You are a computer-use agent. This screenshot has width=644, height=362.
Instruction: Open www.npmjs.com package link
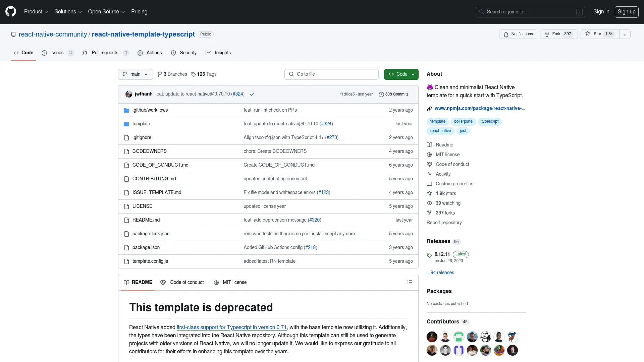[479, 108]
